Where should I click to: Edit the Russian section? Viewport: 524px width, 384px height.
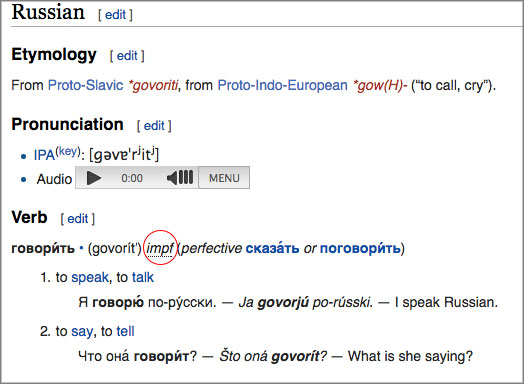[115, 15]
